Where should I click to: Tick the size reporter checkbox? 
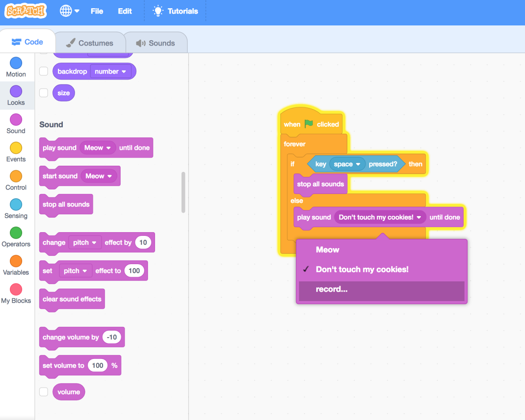43,93
